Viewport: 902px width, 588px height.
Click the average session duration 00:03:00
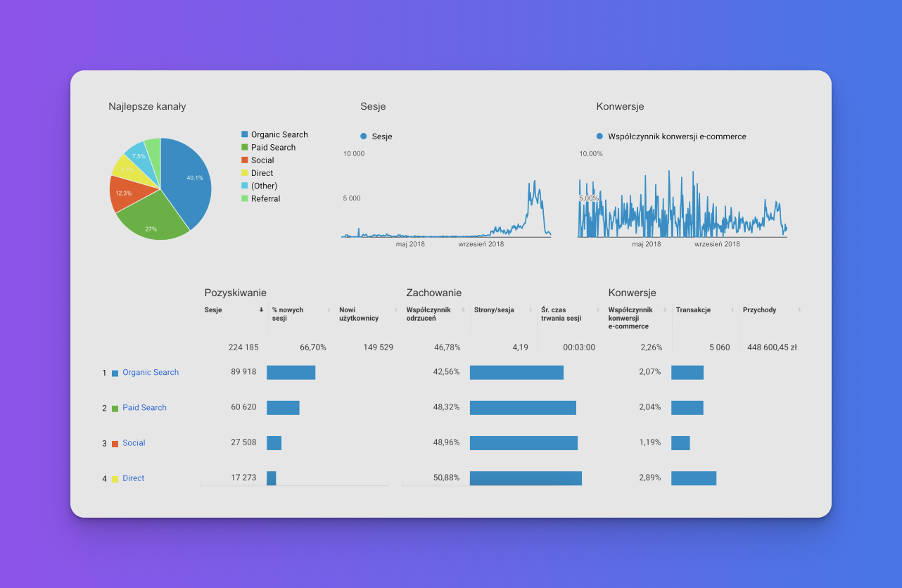579,347
